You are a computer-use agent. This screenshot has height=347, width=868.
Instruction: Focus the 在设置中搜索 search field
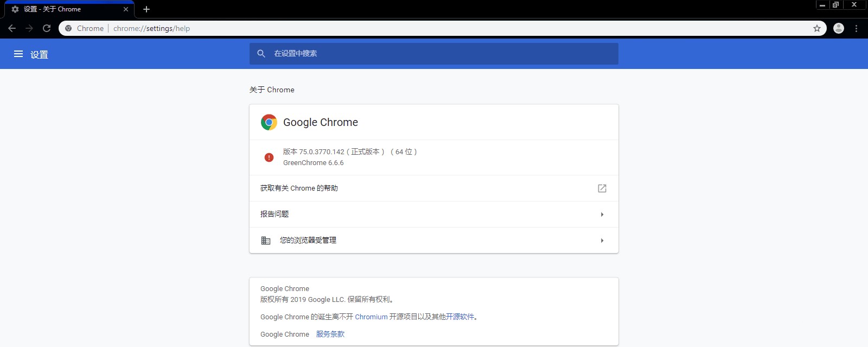pos(434,54)
